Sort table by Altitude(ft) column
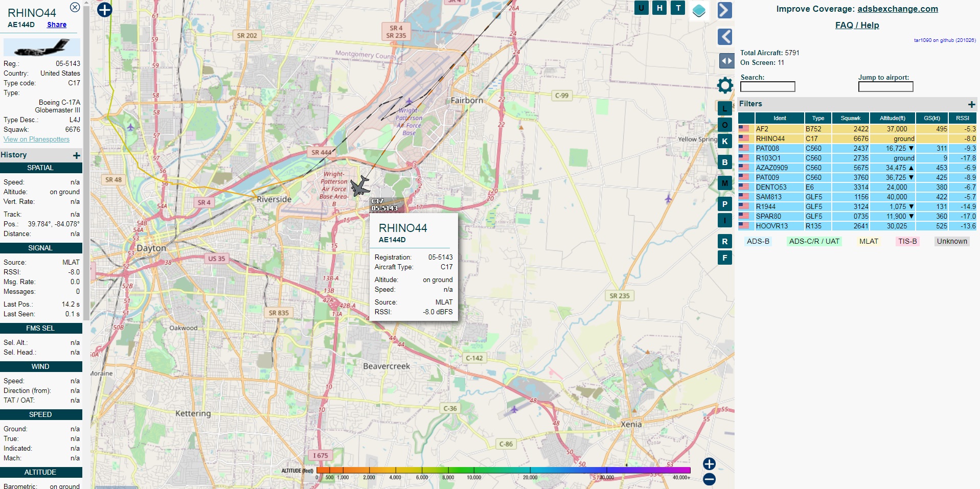Image resolution: width=980 pixels, height=489 pixels. pyautogui.click(x=892, y=118)
